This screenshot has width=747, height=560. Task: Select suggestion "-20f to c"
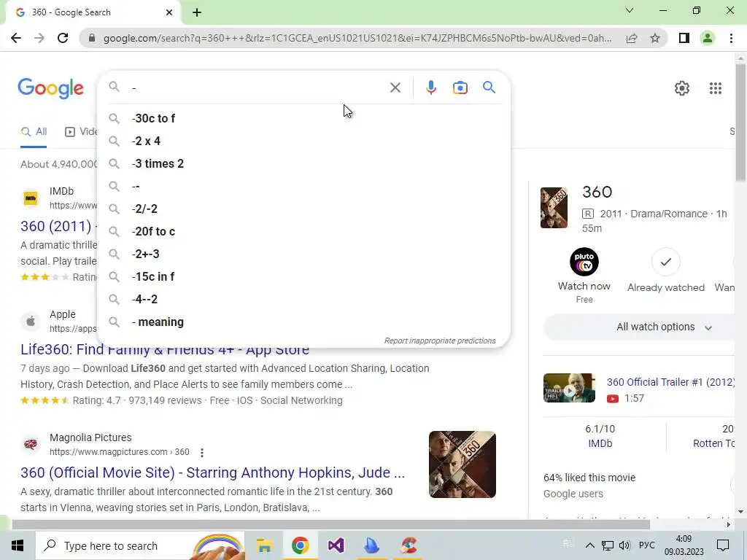[303, 231]
